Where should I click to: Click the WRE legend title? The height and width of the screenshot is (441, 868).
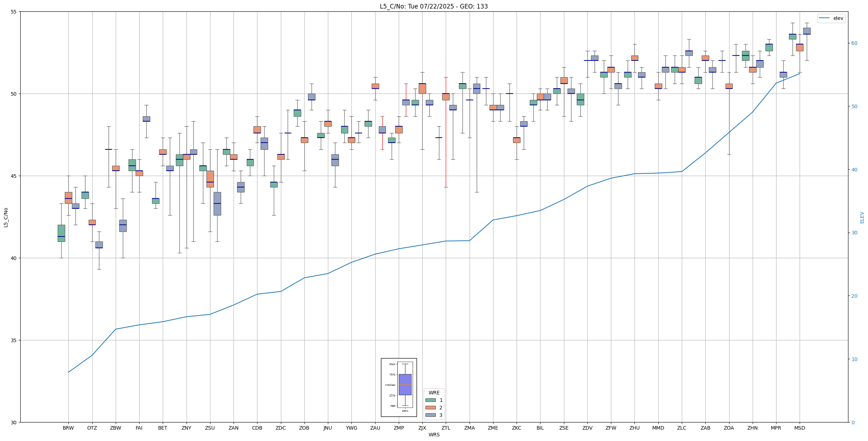pyautogui.click(x=434, y=393)
